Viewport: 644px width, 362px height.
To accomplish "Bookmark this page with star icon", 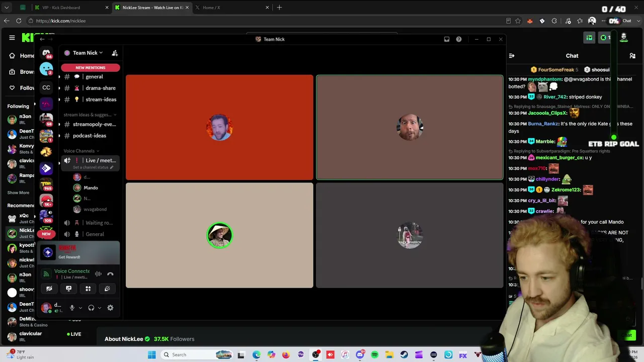I will click(518, 21).
